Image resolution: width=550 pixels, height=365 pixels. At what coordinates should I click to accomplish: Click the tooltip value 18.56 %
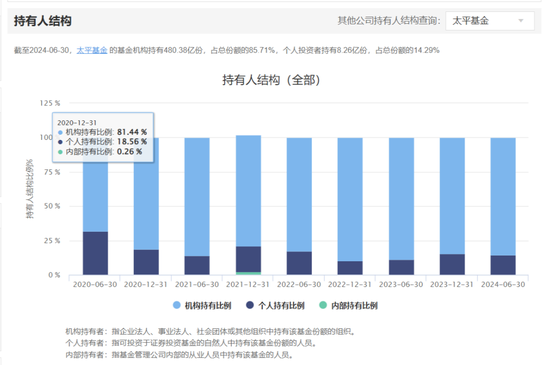(x=132, y=142)
